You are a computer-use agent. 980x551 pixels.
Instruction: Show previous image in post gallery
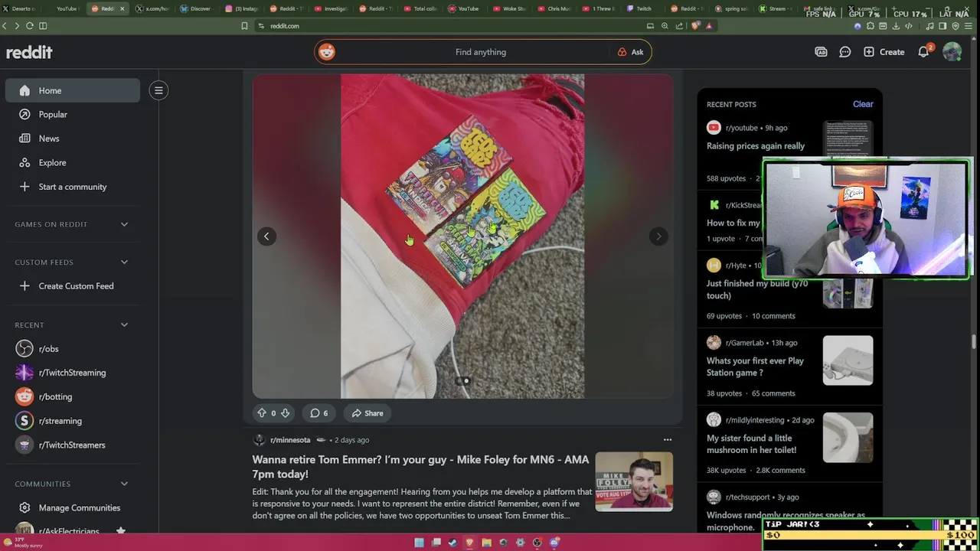click(x=266, y=236)
